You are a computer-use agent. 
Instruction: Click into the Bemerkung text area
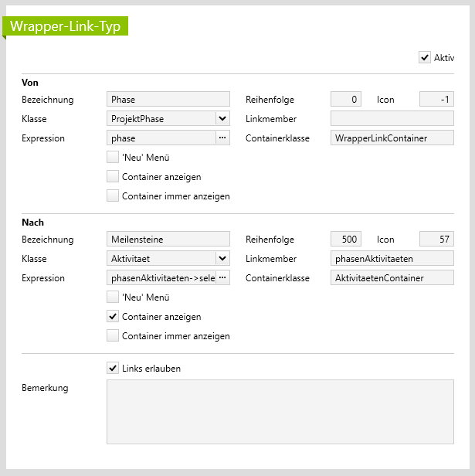point(280,412)
